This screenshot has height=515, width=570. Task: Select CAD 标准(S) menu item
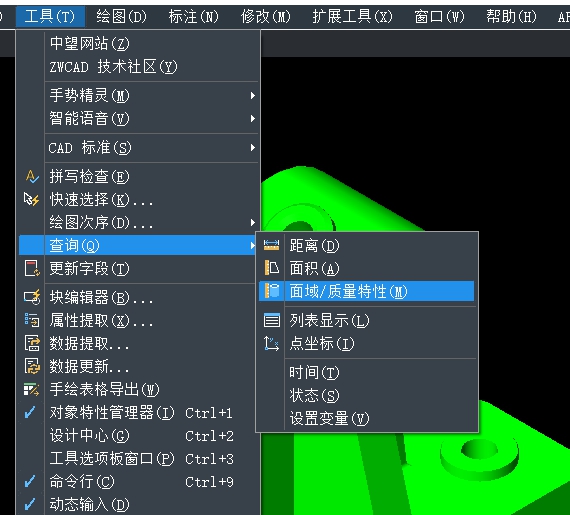pos(139,148)
